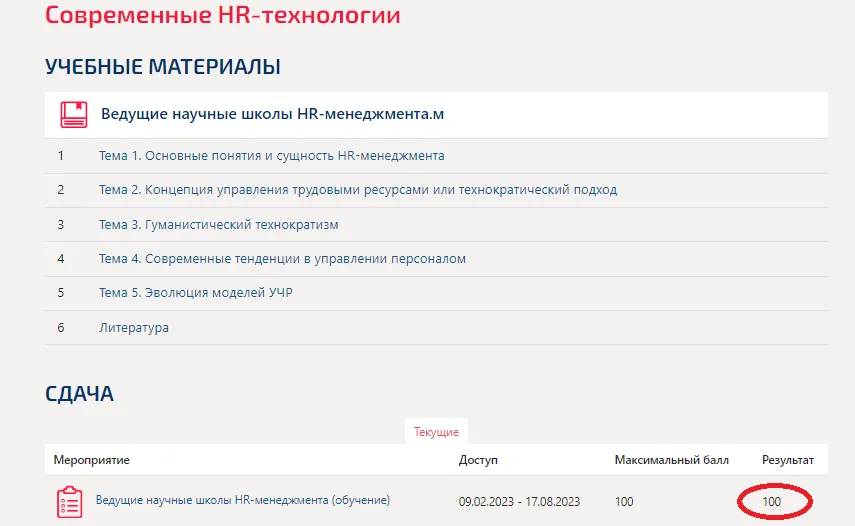Click the 'Максимальный балл' column header
The width and height of the screenshot is (855, 526).
click(671, 460)
